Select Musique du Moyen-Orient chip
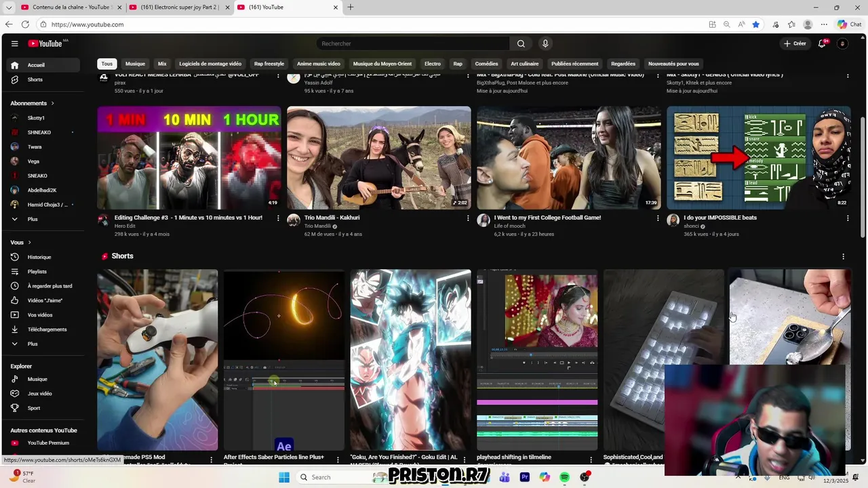Image resolution: width=868 pixels, height=488 pixels. (382, 64)
